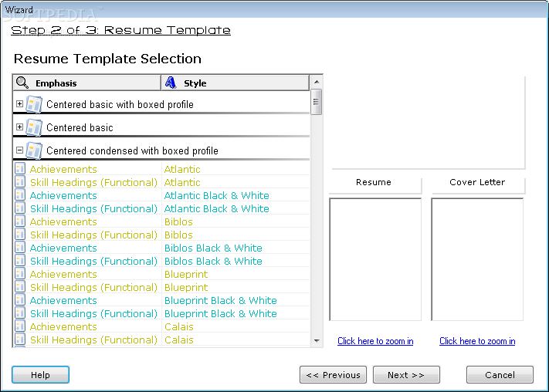Click the template list scroll up arrow

click(x=317, y=82)
